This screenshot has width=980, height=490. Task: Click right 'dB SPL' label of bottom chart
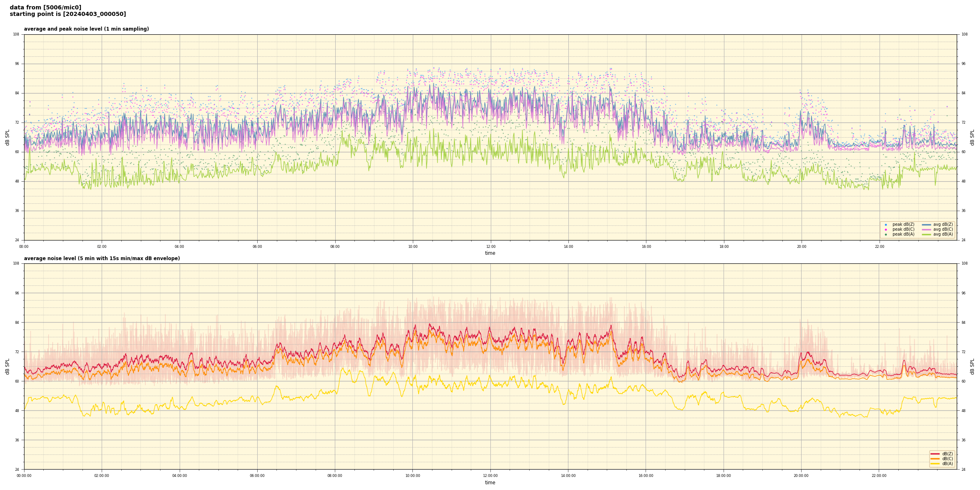(x=972, y=366)
